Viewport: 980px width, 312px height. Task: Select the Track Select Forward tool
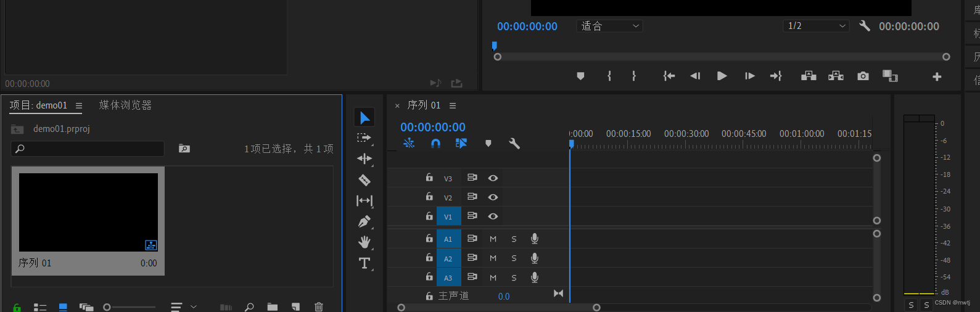(x=364, y=138)
